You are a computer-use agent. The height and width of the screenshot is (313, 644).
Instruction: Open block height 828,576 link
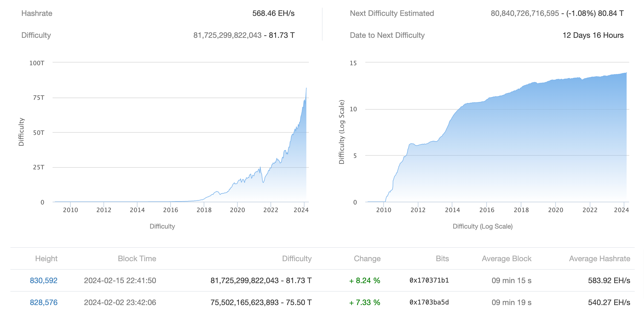click(x=44, y=302)
